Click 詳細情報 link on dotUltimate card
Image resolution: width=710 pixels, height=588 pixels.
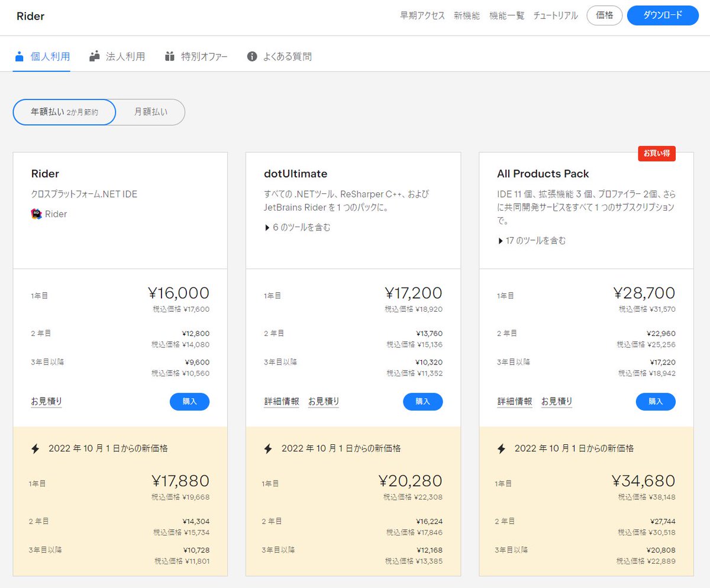(x=282, y=402)
